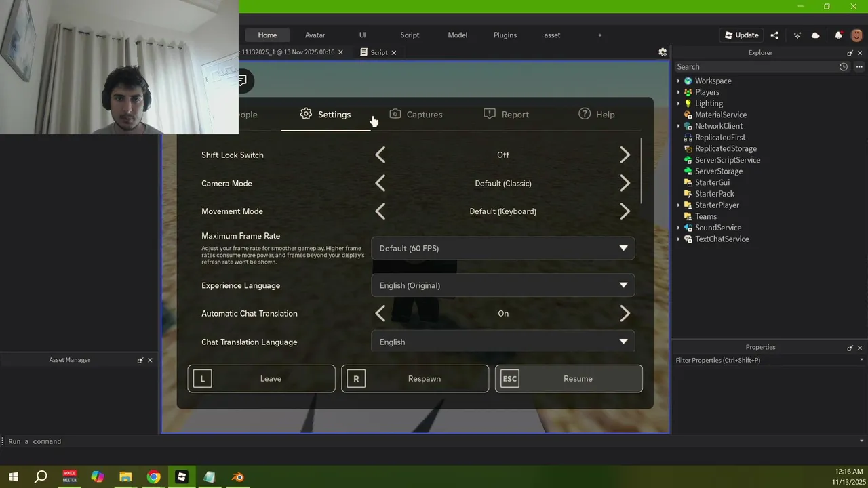
Task: Click the Explorer search history icon
Action: pyautogui.click(x=843, y=66)
